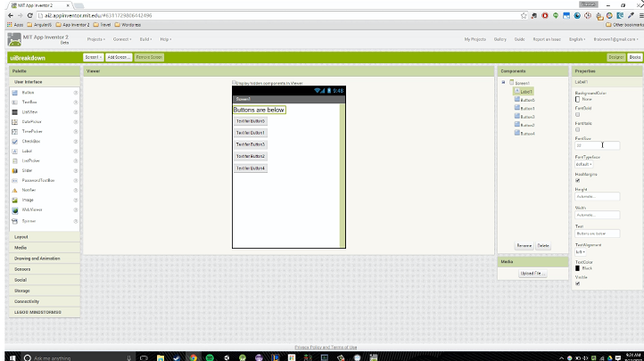Open the FontTypeface default dropdown
Viewport: 644px width, 361px height.
[583, 164]
